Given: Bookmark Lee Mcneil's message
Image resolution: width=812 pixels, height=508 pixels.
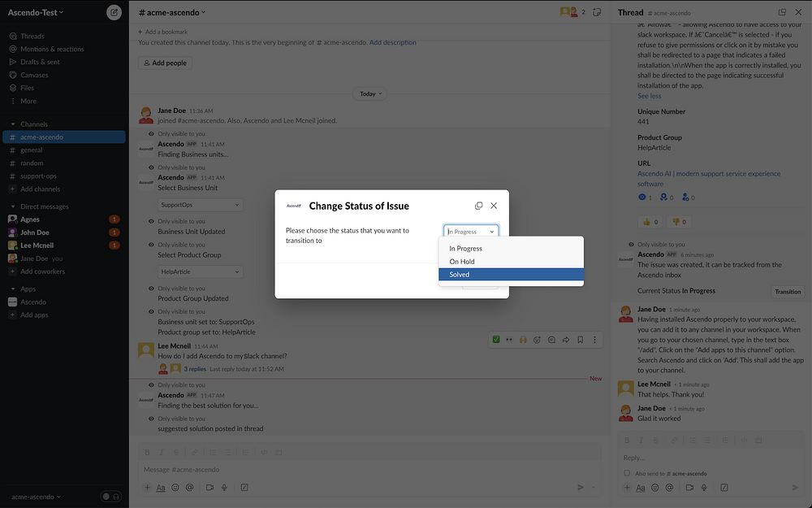Looking at the screenshot, I should point(581,340).
